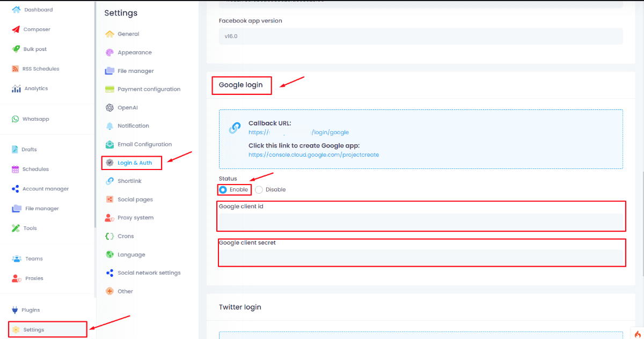Open the Login & Auth settings
The height and width of the screenshot is (339, 644).
[134, 163]
